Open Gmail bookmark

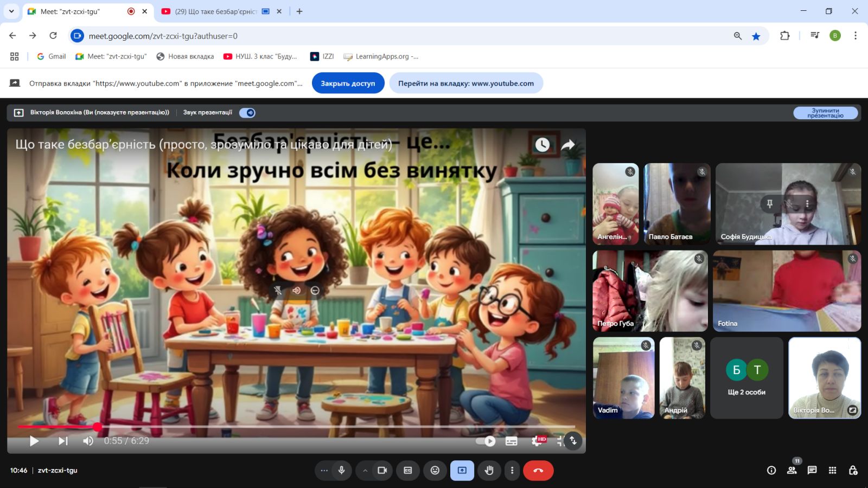[x=52, y=56]
